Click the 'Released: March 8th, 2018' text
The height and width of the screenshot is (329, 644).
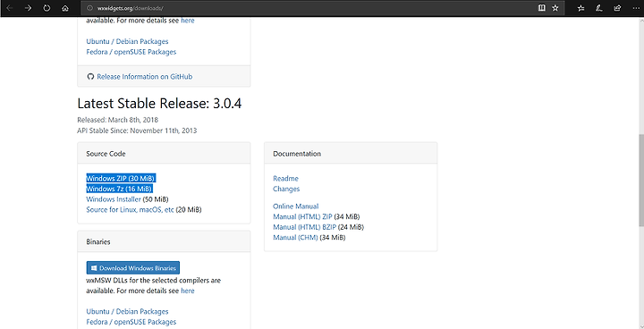pyautogui.click(x=117, y=120)
